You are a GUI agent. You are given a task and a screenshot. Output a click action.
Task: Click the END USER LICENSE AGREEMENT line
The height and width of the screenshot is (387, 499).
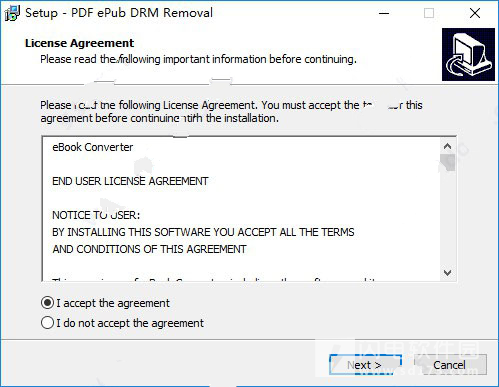pos(130,181)
